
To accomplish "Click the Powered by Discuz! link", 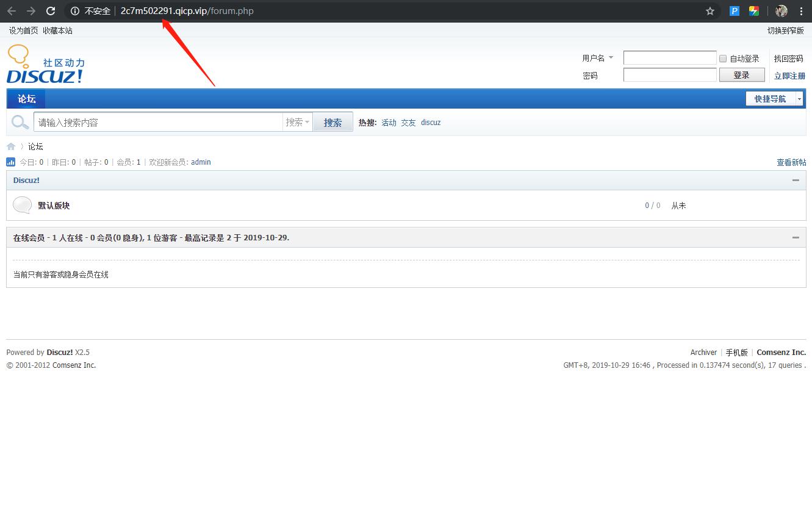I will click(60, 353).
